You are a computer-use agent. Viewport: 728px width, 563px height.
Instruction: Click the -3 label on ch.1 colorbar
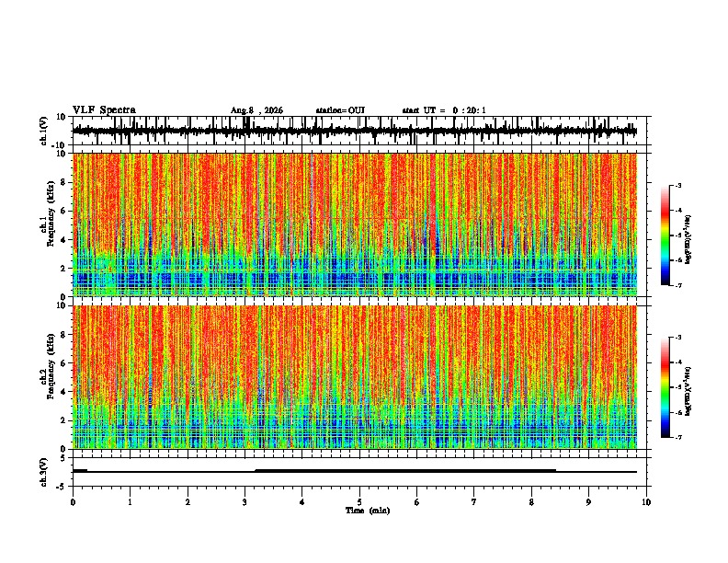pos(677,185)
